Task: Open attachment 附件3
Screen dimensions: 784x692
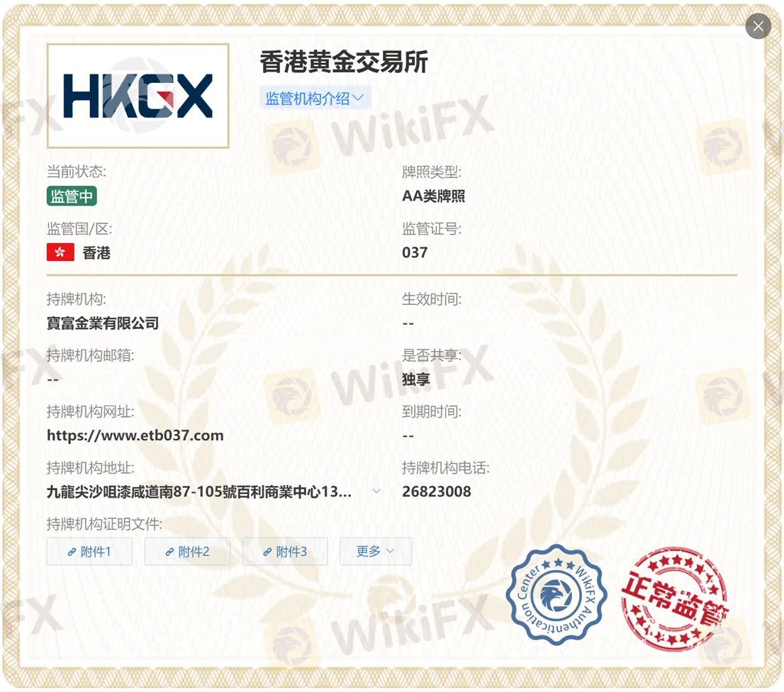Action: (x=285, y=552)
